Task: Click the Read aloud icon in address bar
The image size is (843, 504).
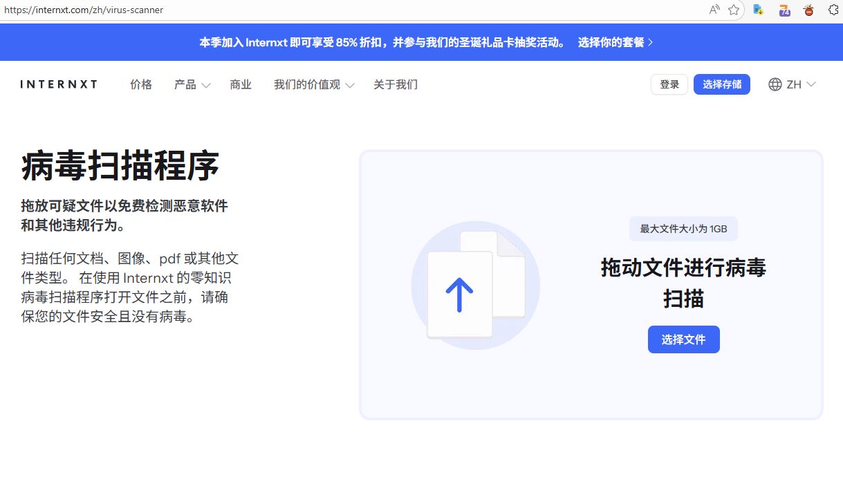Action: (714, 10)
